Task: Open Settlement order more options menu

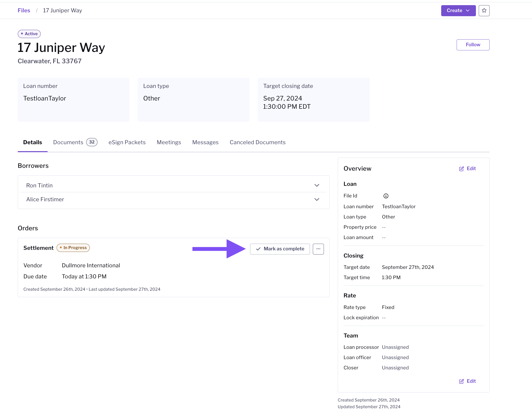Action: (318, 249)
